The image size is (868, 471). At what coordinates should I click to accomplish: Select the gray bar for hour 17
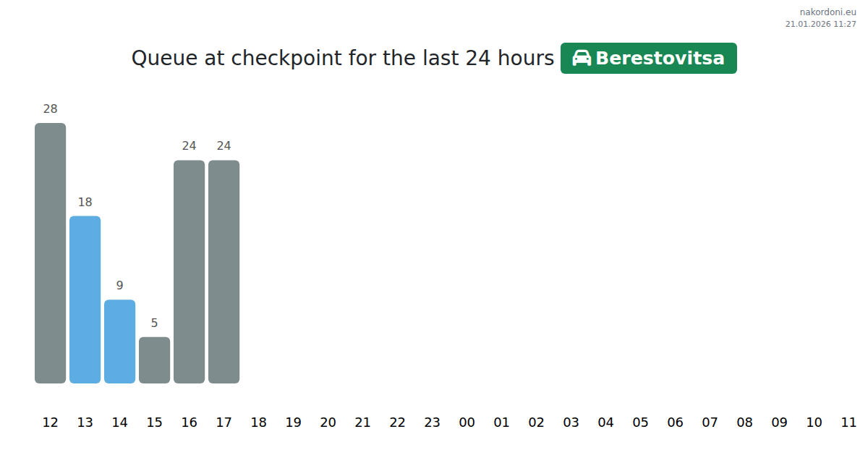224,271
